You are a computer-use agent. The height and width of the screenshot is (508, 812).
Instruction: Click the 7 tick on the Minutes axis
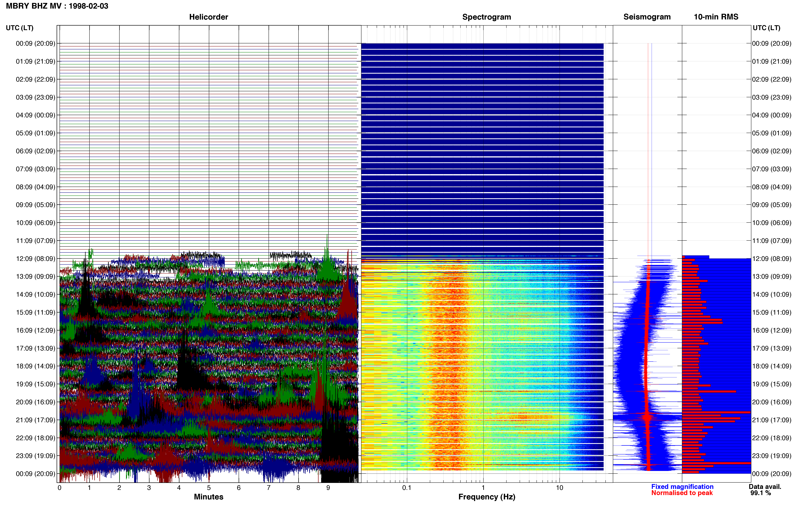[x=269, y=487]
